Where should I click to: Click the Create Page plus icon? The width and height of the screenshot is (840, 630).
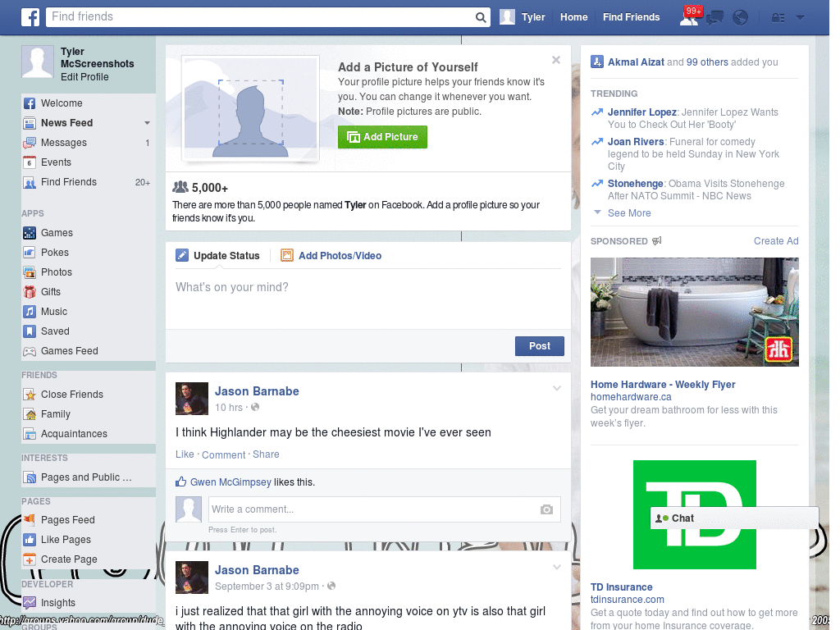(30, 559)
